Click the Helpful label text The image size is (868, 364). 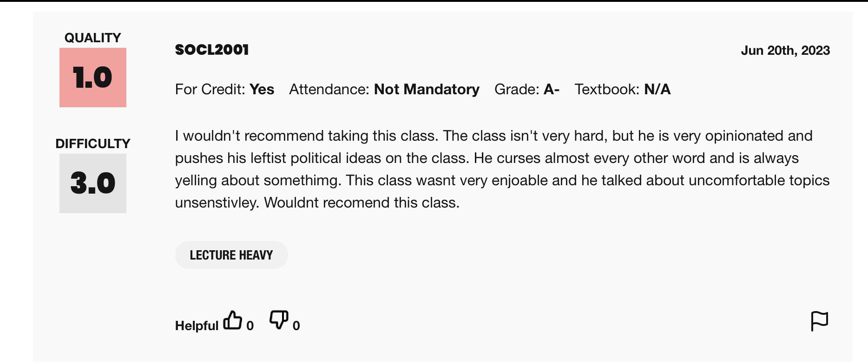click(197, 326)
